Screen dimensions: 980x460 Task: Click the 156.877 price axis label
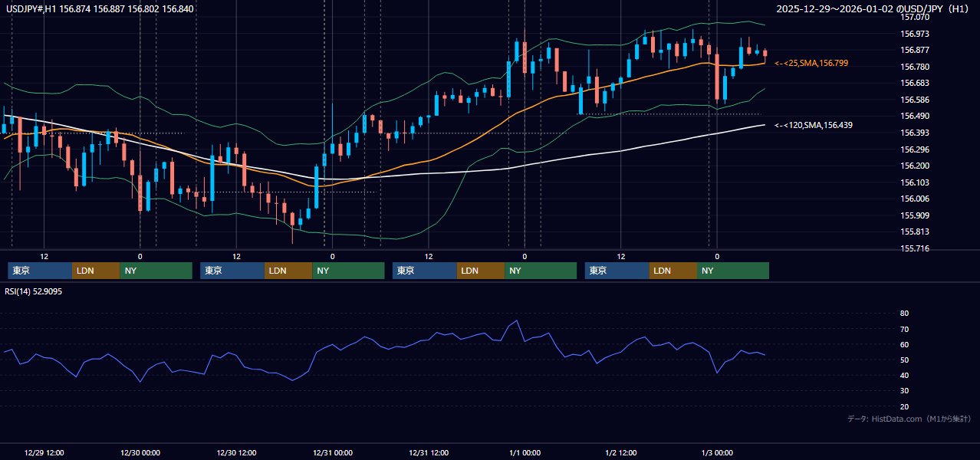[914, 50]
